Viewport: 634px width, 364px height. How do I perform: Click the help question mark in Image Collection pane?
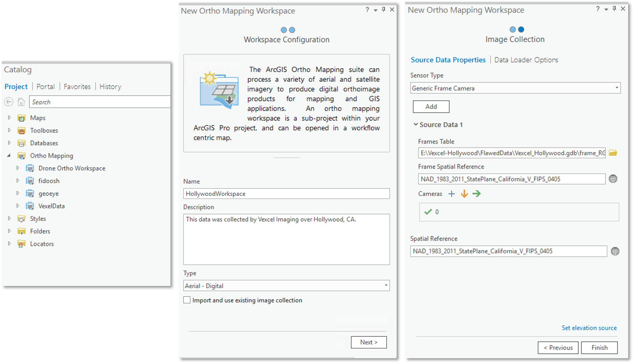[597, 8]
